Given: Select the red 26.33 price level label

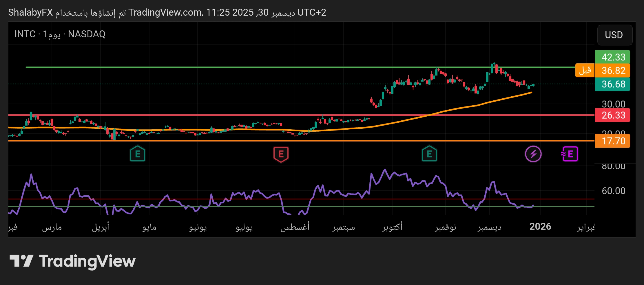Looking at the screenshot, I should tap(612, 115).
